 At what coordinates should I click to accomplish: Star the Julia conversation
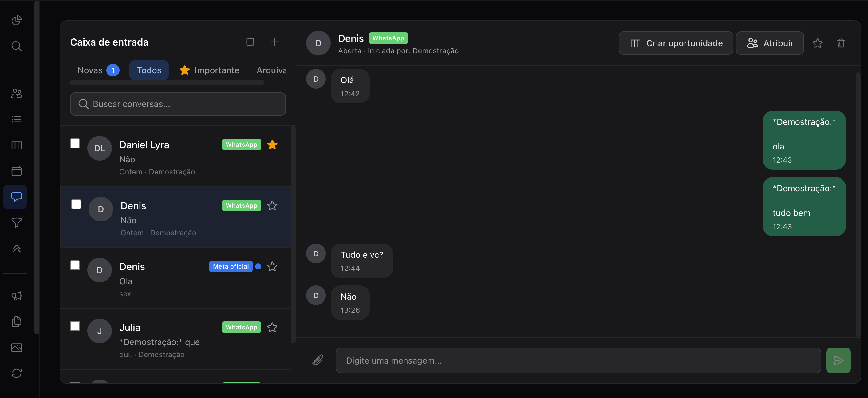272,327
